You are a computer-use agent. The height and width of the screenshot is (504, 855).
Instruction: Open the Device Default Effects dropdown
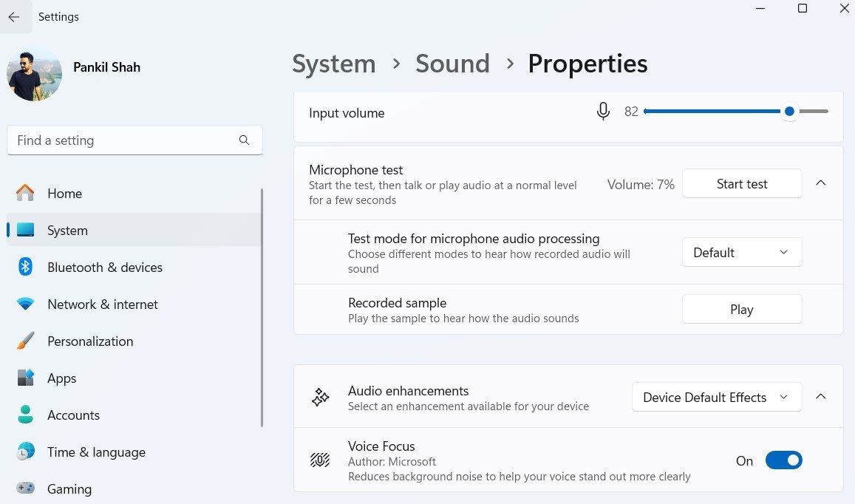point(715,397)
